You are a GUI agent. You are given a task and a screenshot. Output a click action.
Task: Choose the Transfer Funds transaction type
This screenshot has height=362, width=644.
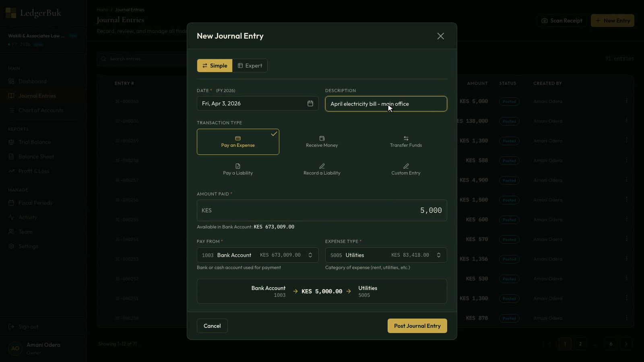coord(406,142)
